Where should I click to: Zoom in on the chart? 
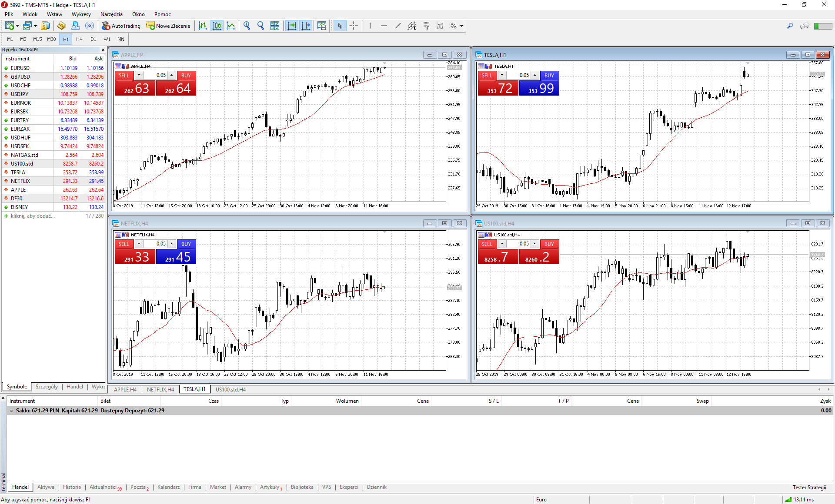coord(247,26)
